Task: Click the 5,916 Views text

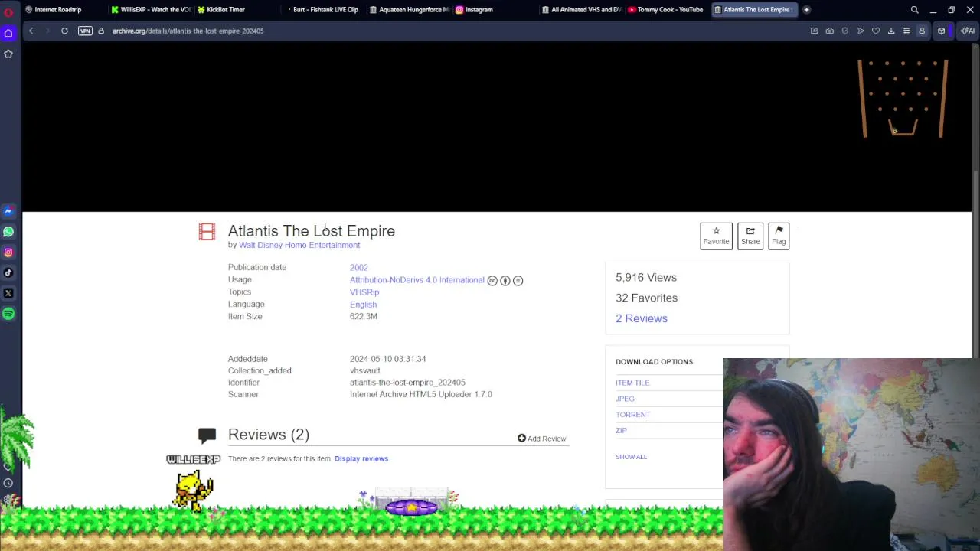Action: (x=646, y=278)
